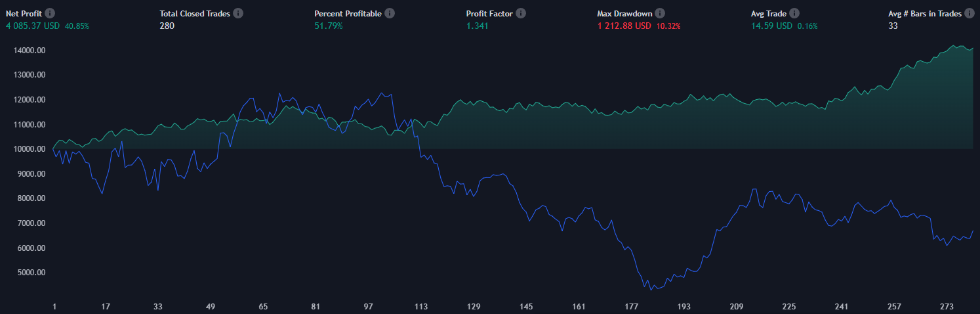Viewport: 980px width, 314px height.
Task: Open the Avg Trade info icon
Action: [794, 13]
